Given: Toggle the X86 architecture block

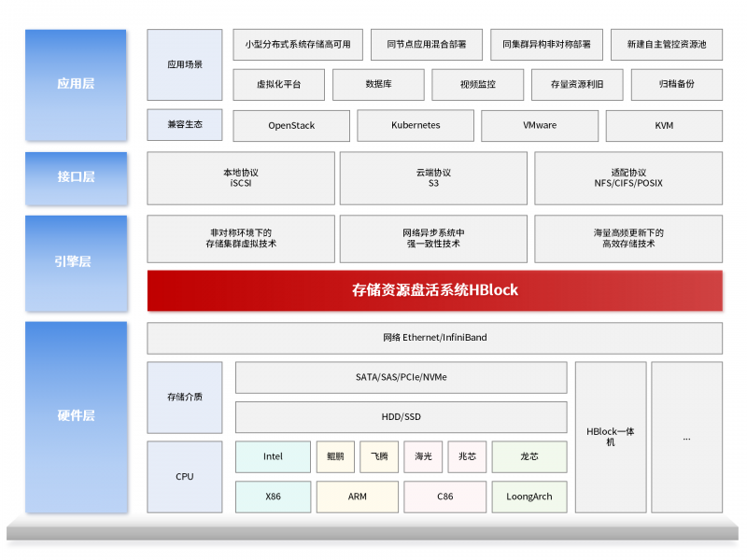Looking at the screenshot, I should 273,497.
